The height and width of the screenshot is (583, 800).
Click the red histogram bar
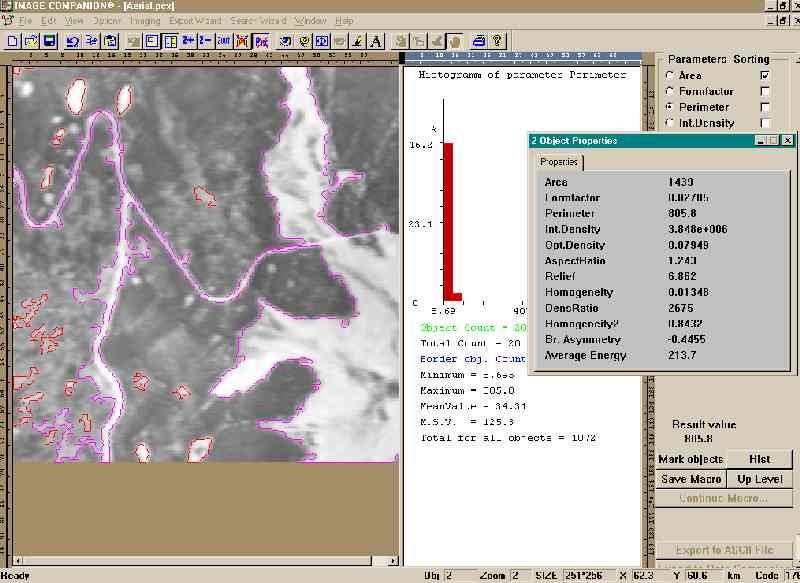tap(449, 220)
